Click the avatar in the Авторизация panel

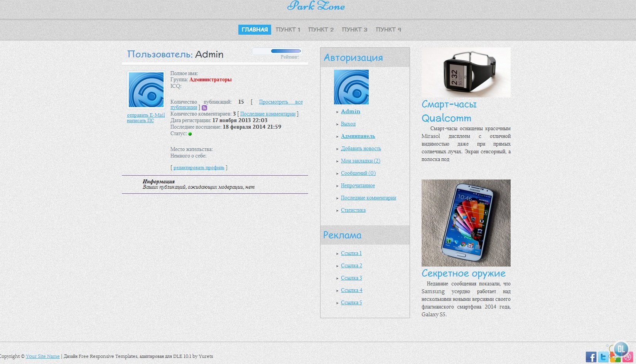(x=351, y=87)
